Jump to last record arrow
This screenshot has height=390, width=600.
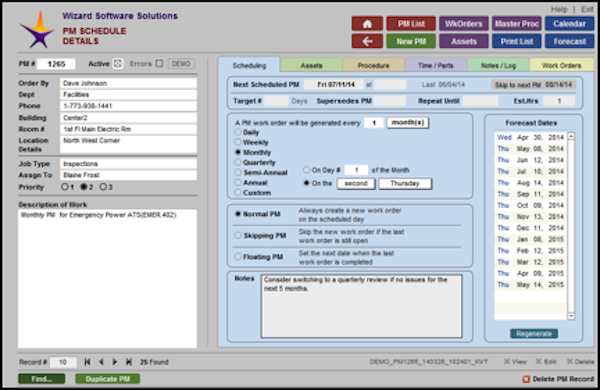tap(129, 362)
